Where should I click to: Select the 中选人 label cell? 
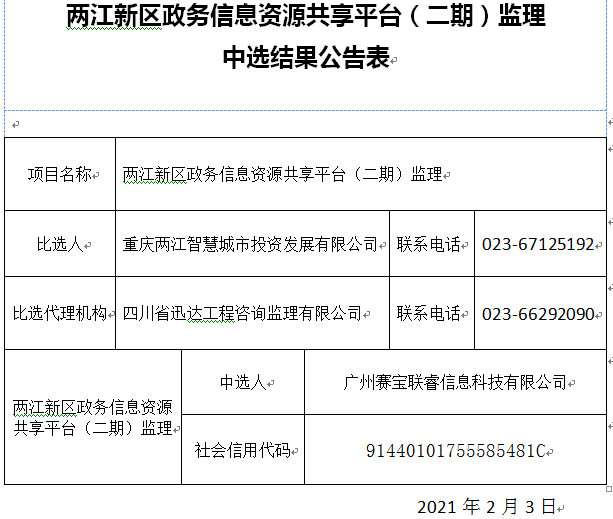(242, 382)
